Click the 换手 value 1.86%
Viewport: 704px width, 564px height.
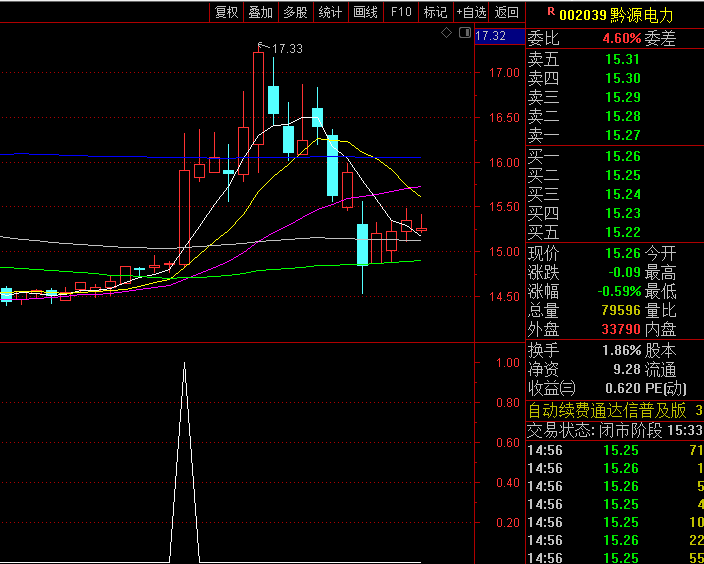pos(622,350)
